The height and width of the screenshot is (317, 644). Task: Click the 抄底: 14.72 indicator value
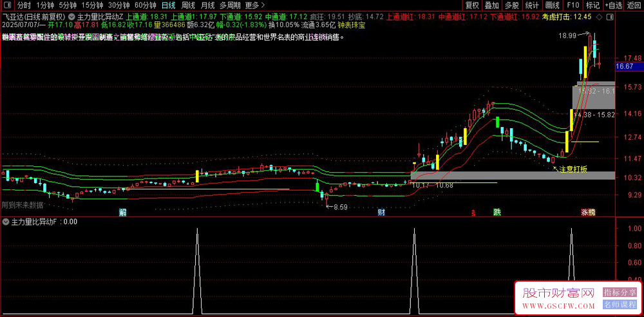(366, 17)
